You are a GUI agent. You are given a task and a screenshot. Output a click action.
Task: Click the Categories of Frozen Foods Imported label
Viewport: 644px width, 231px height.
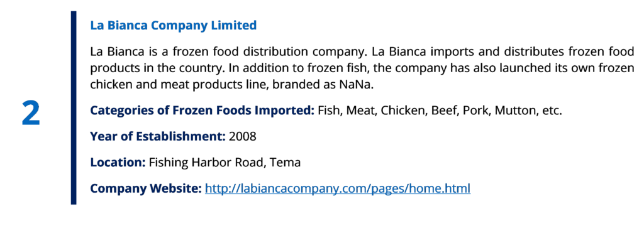tap(203, 110)
